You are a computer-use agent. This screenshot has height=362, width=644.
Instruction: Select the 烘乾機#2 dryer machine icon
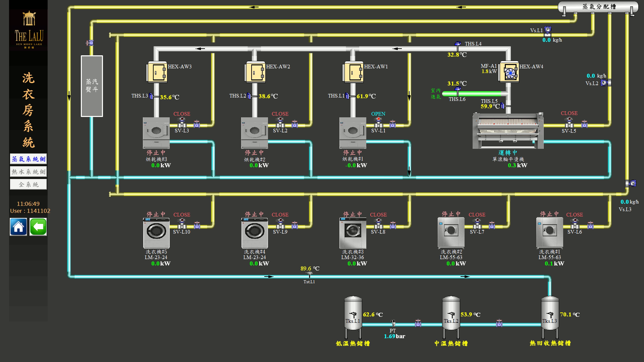[254, 133]
